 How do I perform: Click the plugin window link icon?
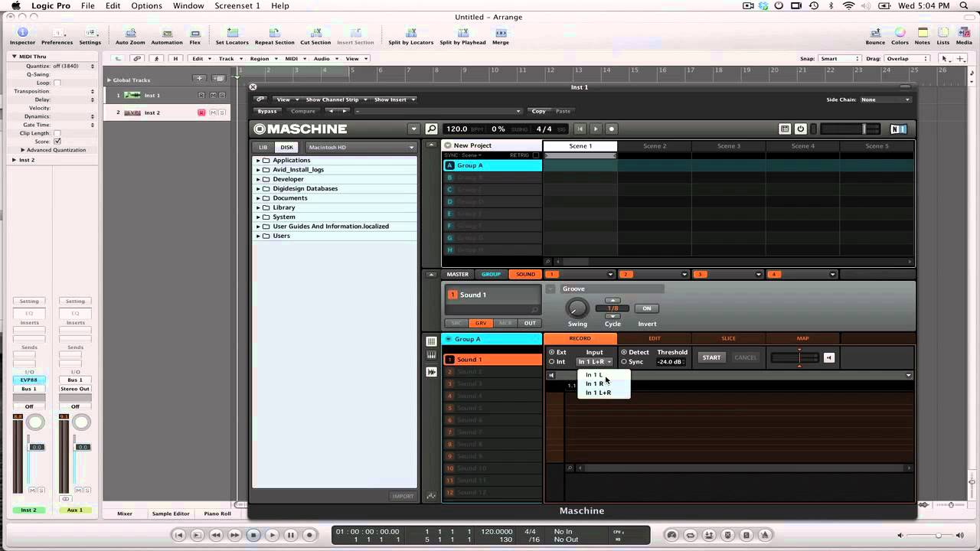(x=260, y=99)
